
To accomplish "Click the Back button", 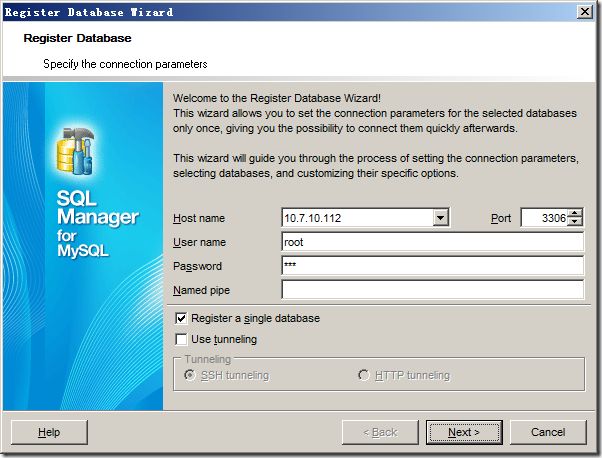I will 380,432.
